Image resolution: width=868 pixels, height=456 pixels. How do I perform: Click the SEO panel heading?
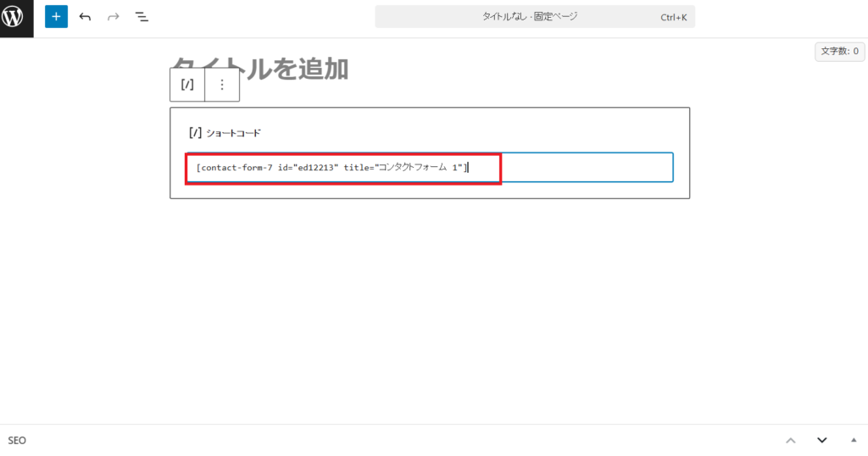point(17,441)
